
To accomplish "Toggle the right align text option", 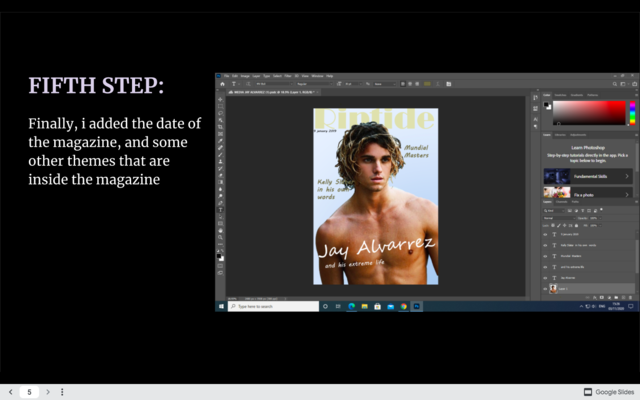I will click(x=417, y=84).
